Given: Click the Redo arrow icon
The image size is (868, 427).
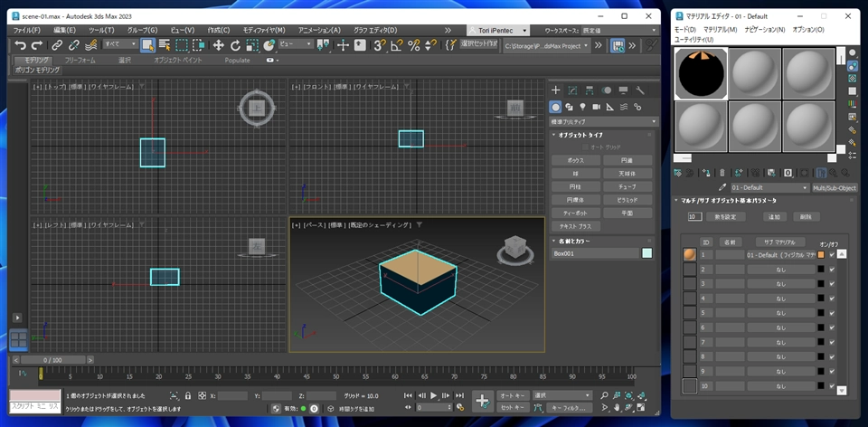Looking at the screenshot, I should point(37,45).
